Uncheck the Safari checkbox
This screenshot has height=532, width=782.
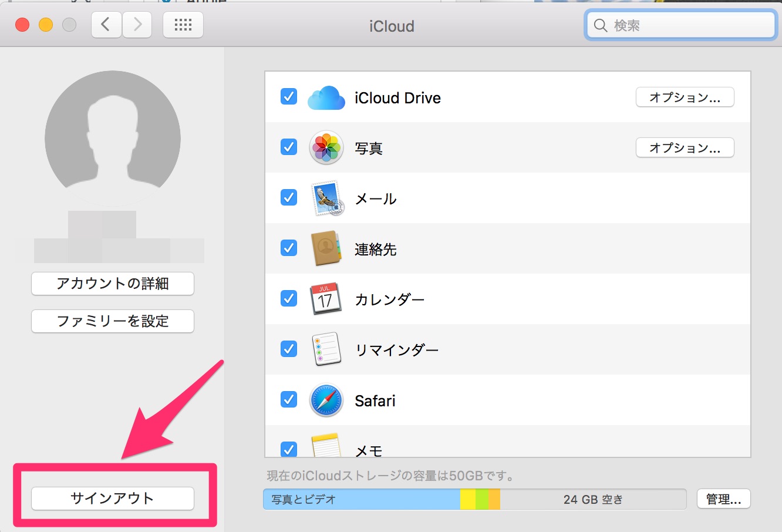pyautogui.click(x=289, y=399)
